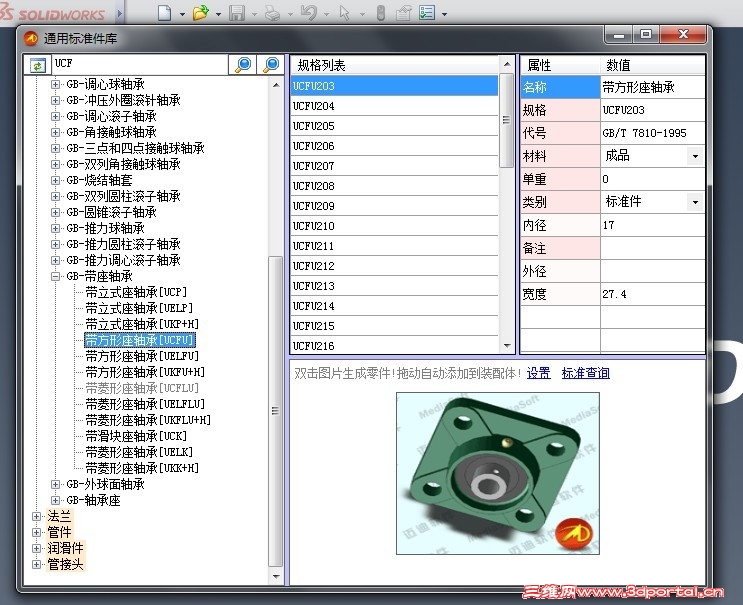Viewport: 743px width, 605px height.
Task: Select UCFU216 in the specification list
Action: 394,346
